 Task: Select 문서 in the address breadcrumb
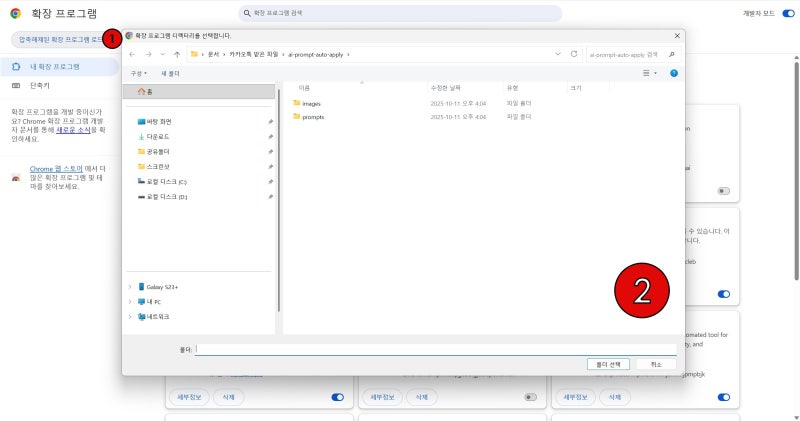pyautogui.click(x=213, y=55)
